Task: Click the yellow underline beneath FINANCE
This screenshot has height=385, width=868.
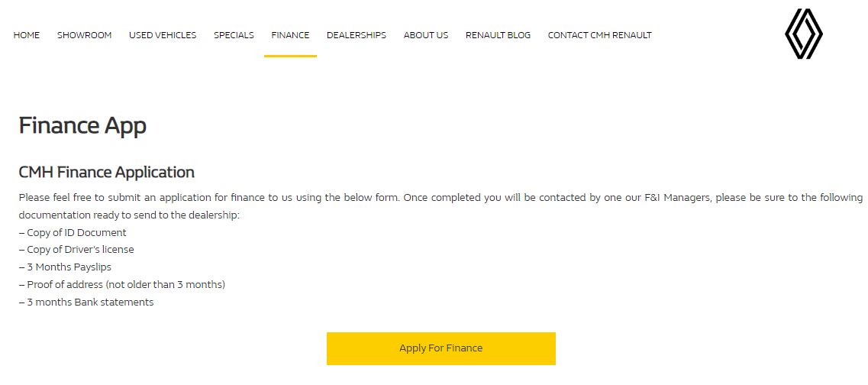Action: 290,56
